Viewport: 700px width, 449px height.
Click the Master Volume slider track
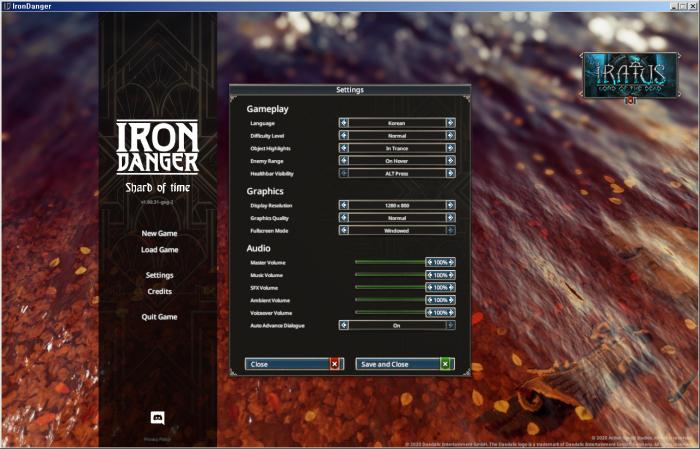(x=390, y=262)
